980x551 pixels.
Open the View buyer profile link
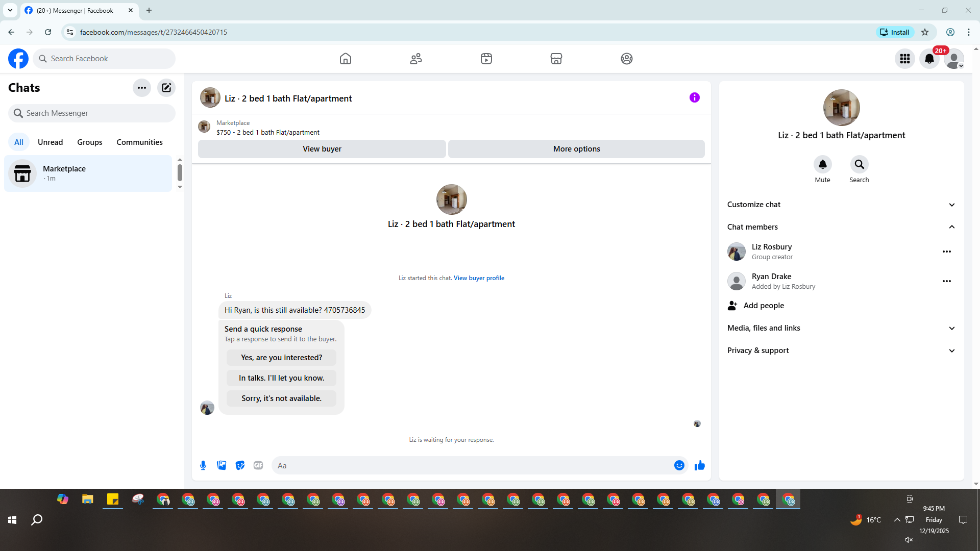click(x=479, y=278)
